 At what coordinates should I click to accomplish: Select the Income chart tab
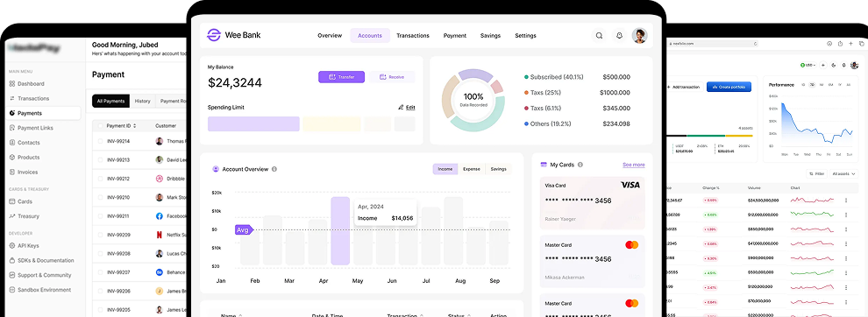pyautogui.click(x=445, y=169)
